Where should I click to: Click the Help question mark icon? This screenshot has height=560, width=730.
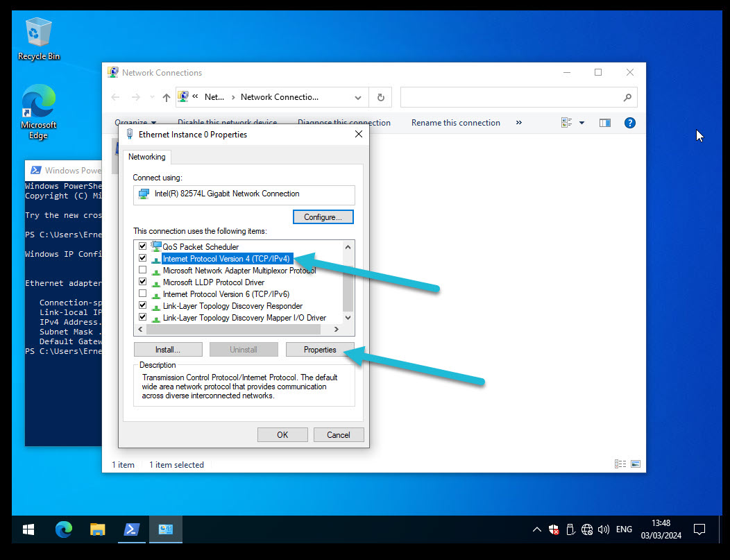[x=629, y=123]
